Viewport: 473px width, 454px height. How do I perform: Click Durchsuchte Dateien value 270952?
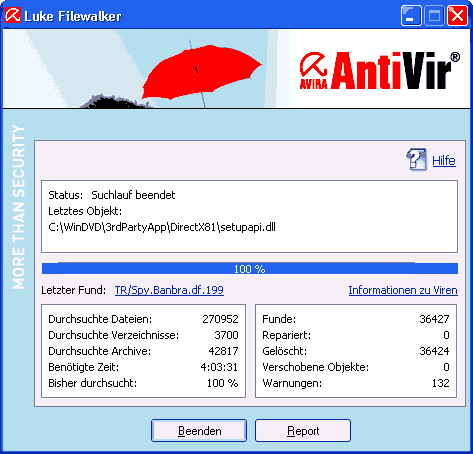[220, 319]
